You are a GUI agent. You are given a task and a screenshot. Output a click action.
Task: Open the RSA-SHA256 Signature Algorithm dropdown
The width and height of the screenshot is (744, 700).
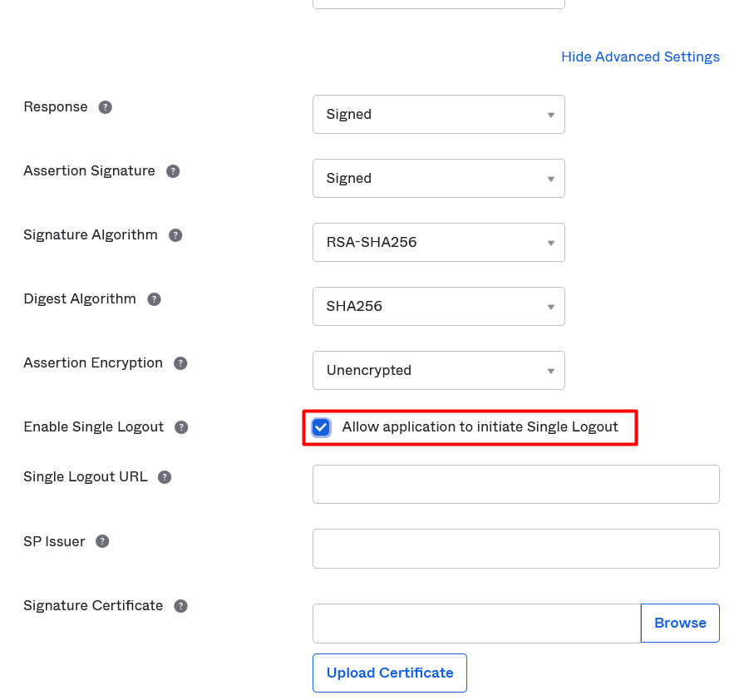[438, 242]
